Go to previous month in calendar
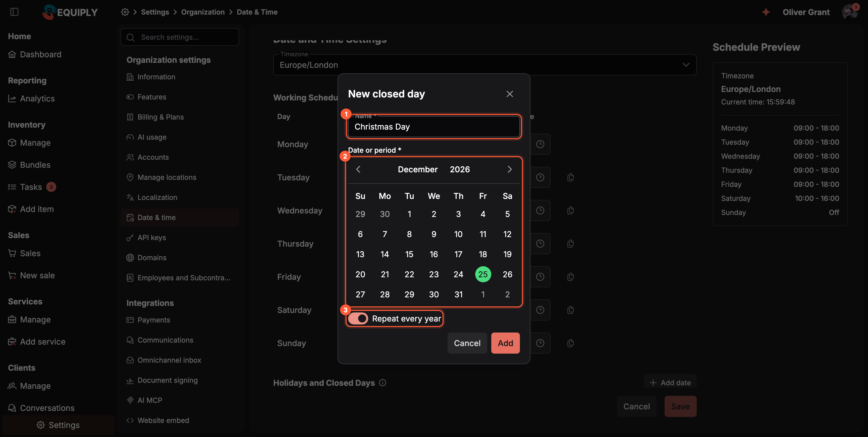 click(358, 169)
